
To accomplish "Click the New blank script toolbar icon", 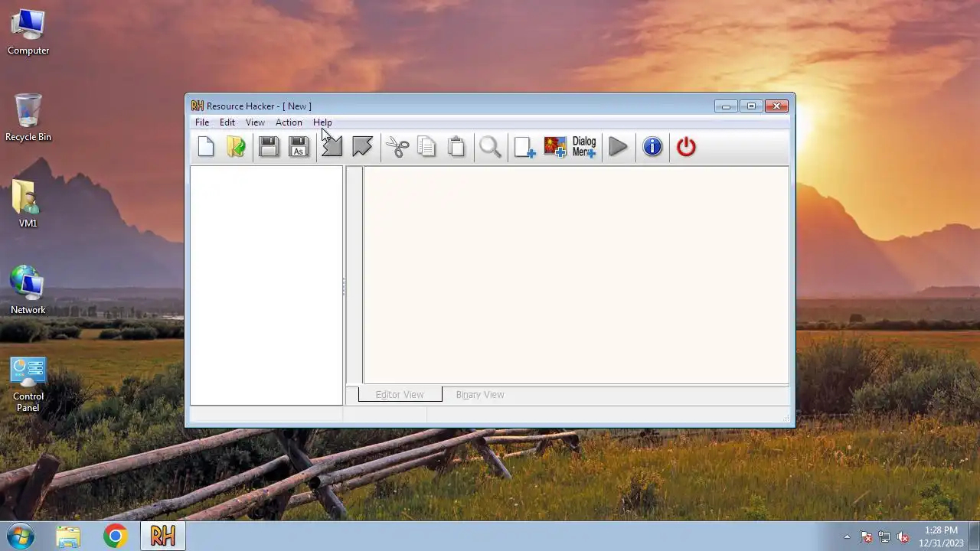I will coord(206,146).
